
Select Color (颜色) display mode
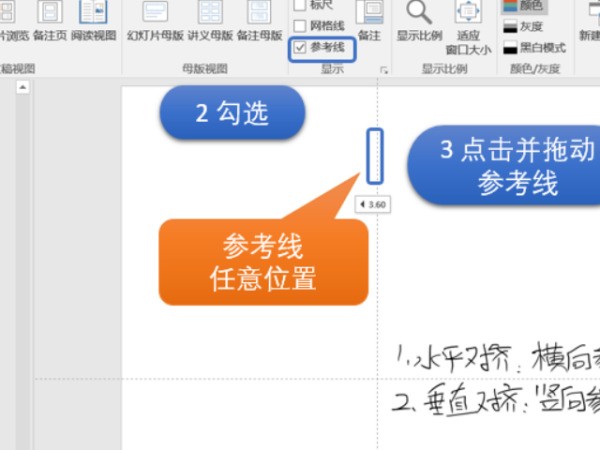(523, 6)
